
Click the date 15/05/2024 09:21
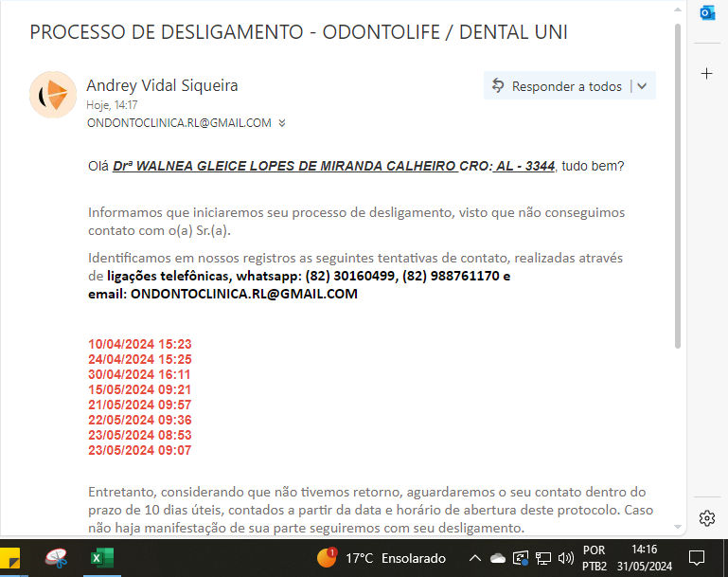pyautogui.click(x=140, y=389)
